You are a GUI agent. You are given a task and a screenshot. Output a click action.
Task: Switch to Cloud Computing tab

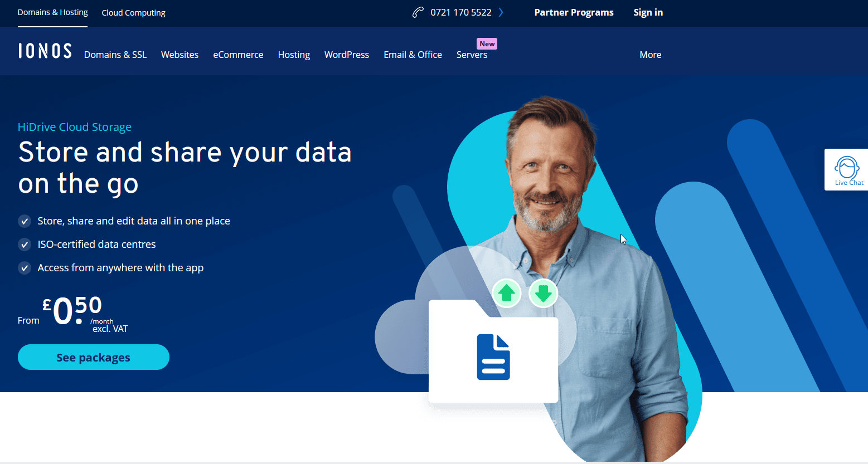click(x=133, y=13)
